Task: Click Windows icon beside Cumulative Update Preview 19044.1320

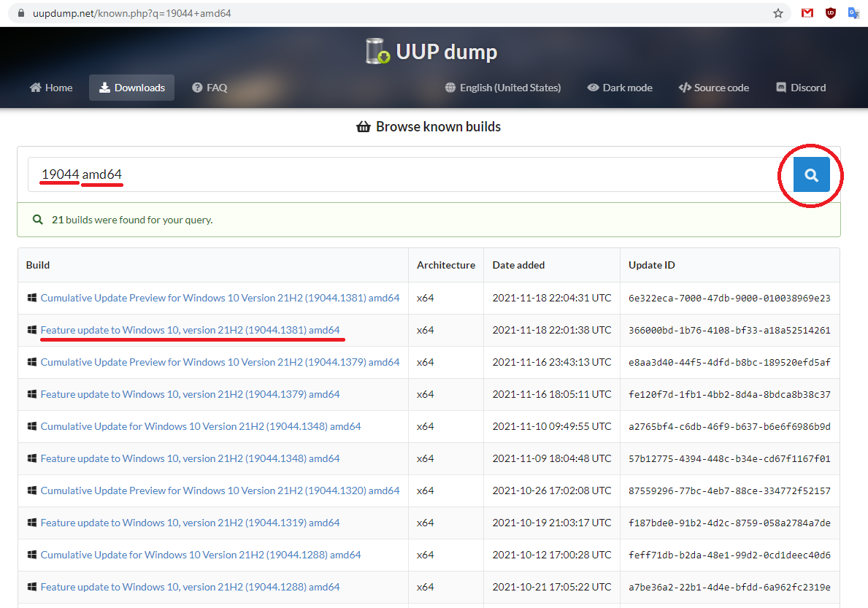Action: coord(32,490)
